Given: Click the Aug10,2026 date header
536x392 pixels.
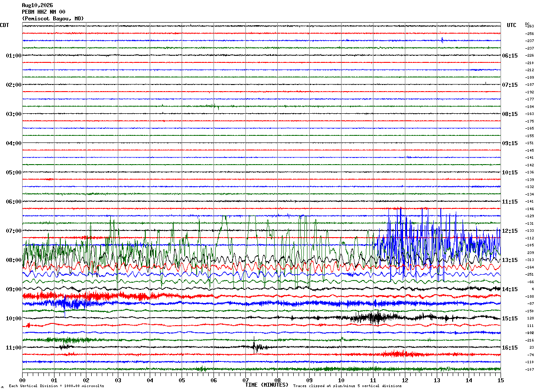Looking at the screenshot, I should click(x=37, y=5).
